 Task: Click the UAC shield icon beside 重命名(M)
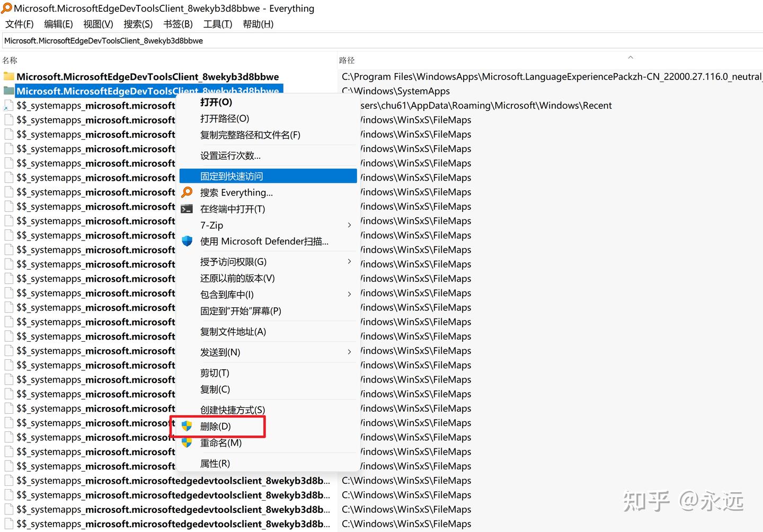pyautogui.click(x=187, y=443)
